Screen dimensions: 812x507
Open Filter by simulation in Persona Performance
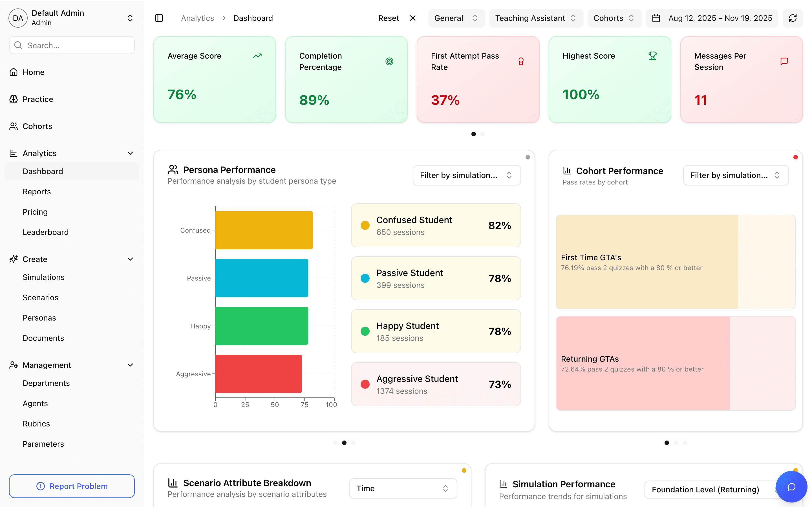(466, 175)
